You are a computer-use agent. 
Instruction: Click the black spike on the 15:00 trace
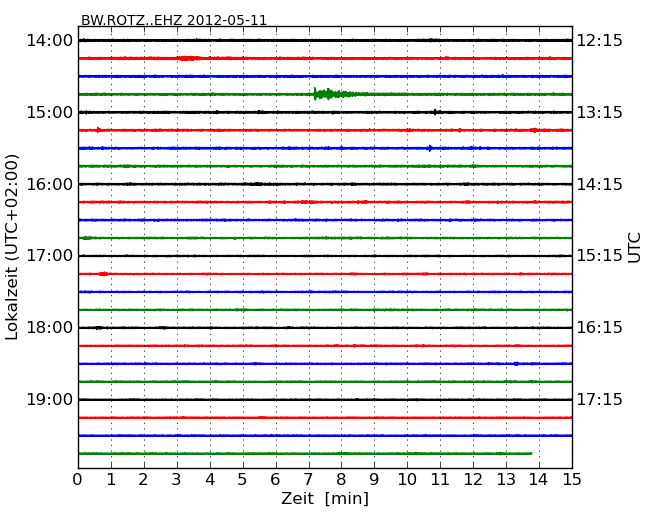[x=435, y=112]
